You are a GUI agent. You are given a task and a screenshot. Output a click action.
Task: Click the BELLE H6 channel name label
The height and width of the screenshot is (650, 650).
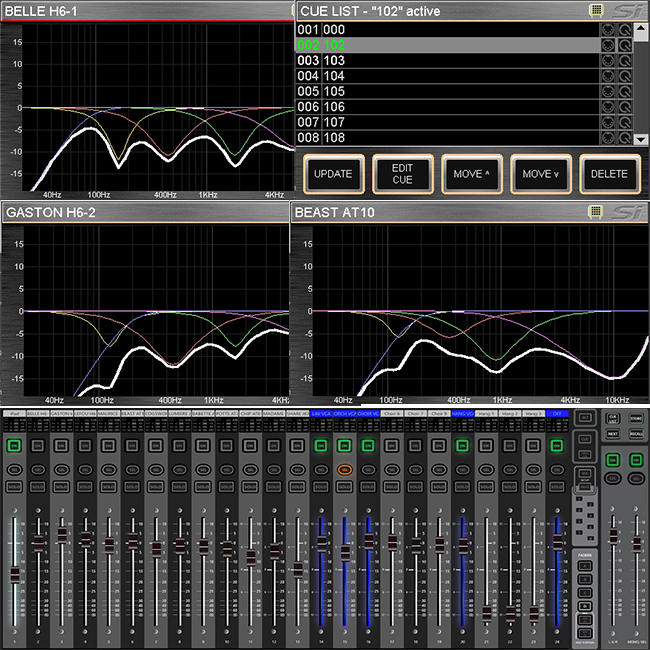(x=38, y=414)
